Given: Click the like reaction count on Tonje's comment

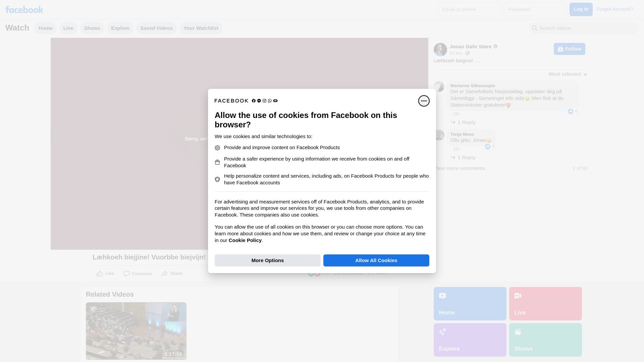Looking at the screenshot, I should 490,146.
